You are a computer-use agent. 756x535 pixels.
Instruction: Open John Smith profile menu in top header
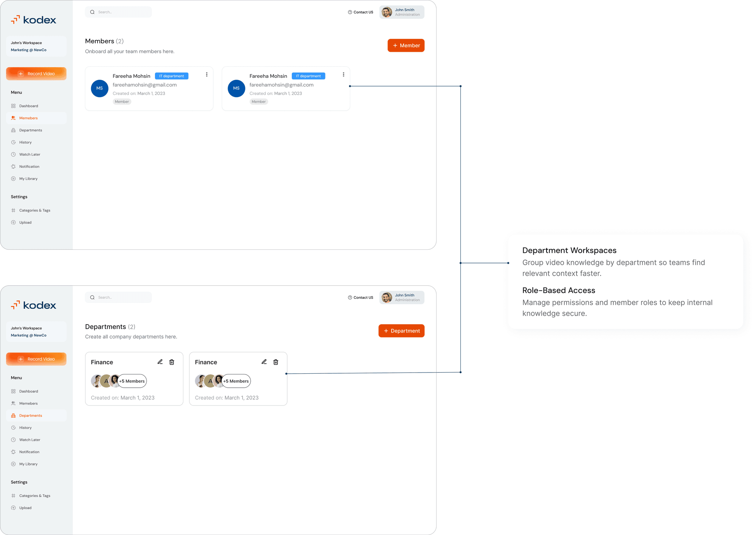click(x=402, y=12)
